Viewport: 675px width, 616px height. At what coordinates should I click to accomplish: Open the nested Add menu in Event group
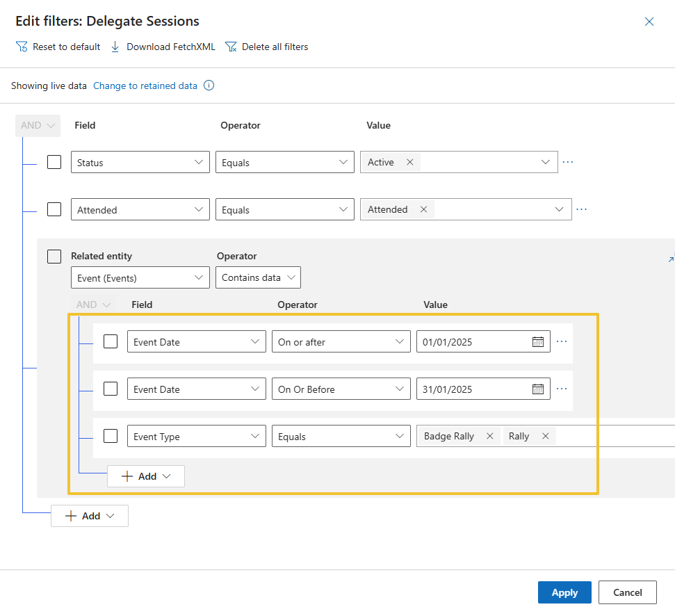[146, 476]
